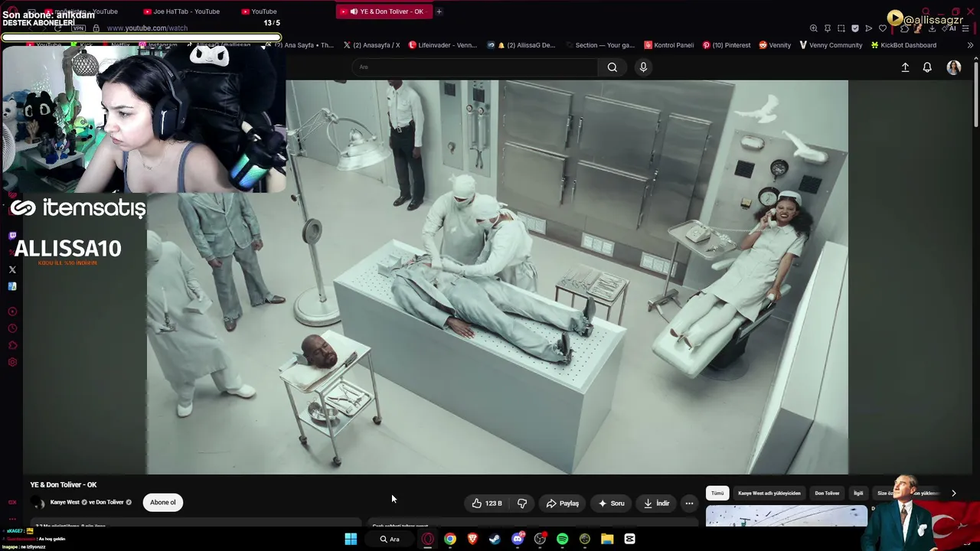
Task: Open the Kanye West channel link
Action: tap(64, 503)
